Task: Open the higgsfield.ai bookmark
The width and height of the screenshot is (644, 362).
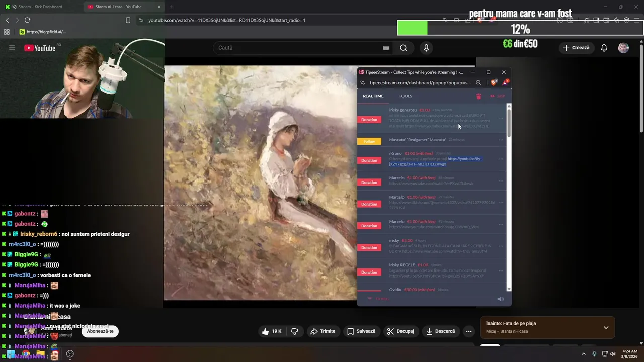Action: 42,32
